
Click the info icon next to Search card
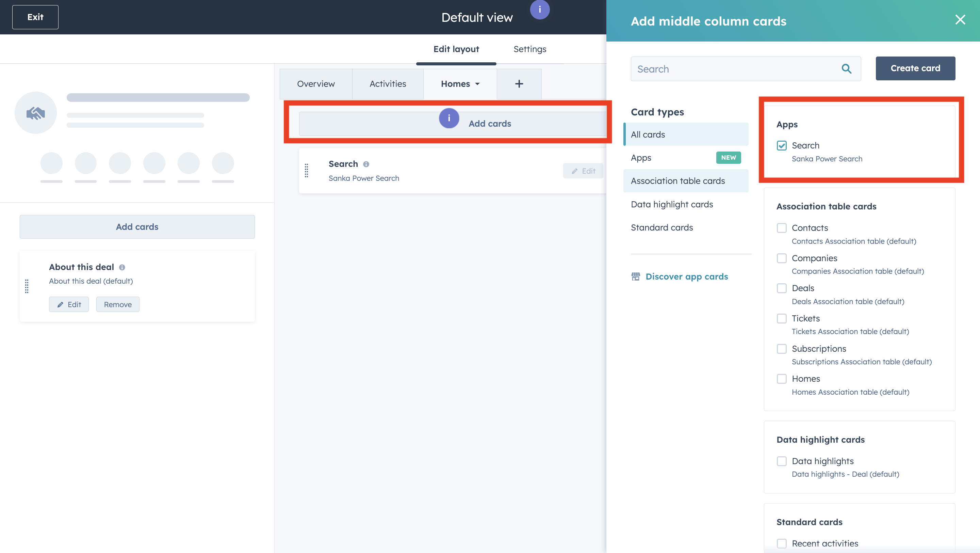point(366,164)
